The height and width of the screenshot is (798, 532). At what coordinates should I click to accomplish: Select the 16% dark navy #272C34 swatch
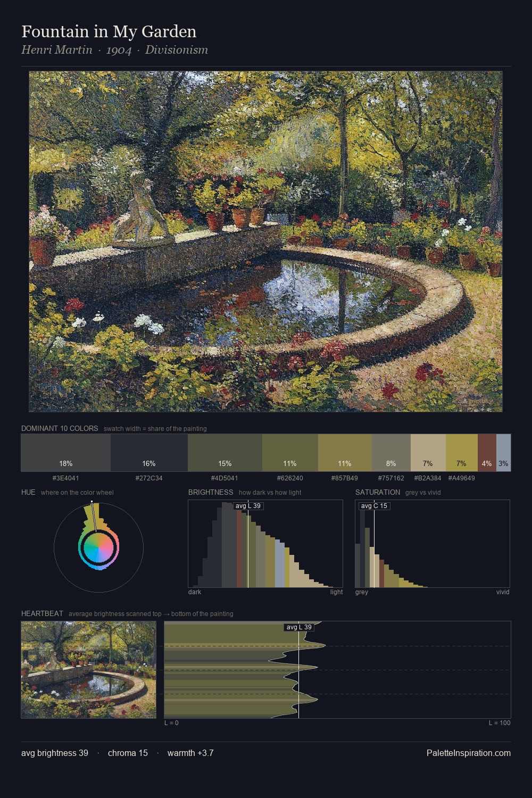pyautogui.click(x=149, y=453)
